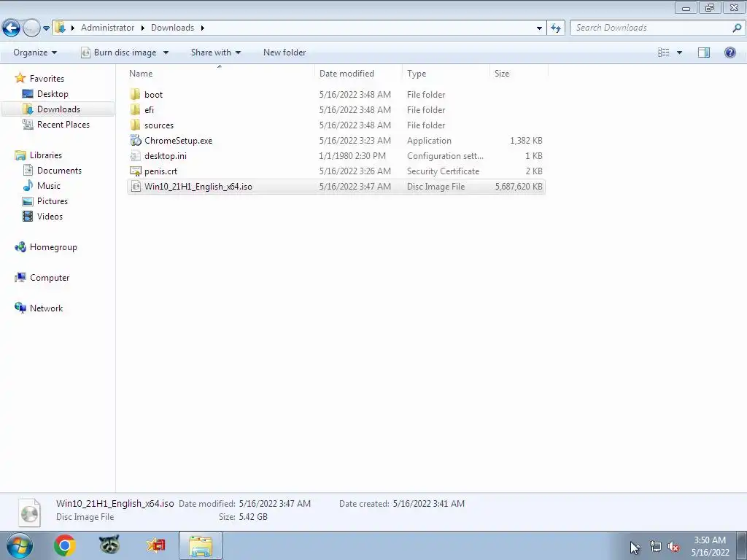The height and width of the screenshot is (560, 747).
Task: Open the view options dropdown arrow
Action: pyautogui.click(x=679, y=52)
